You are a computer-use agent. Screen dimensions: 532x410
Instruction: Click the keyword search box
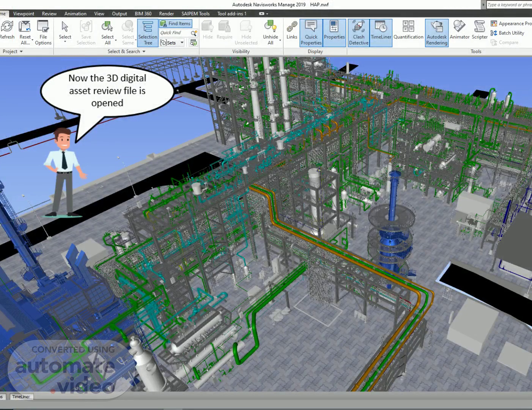[x=509, y=5]
